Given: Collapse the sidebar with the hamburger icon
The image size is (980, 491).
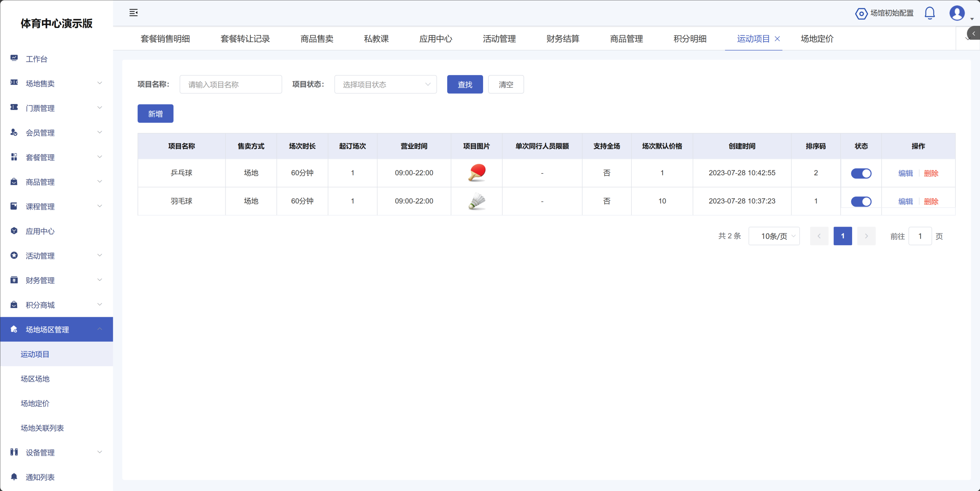Looking at the screenshot, I should (133, 13).
